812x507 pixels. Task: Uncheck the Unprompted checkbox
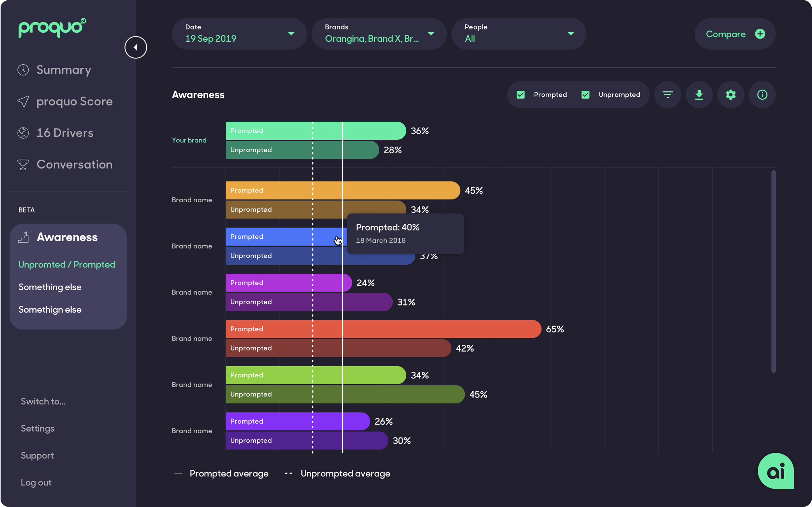(585, 95)
